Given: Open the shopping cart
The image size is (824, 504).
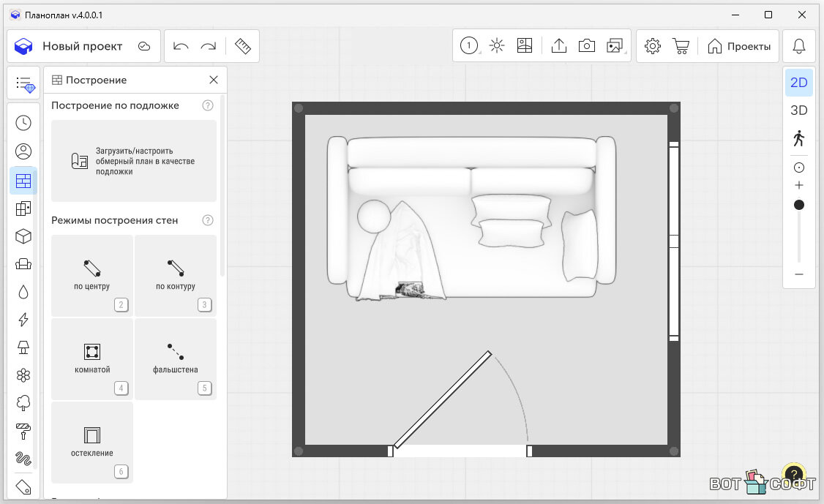Looking at the screenshot, I should (681, 46).
